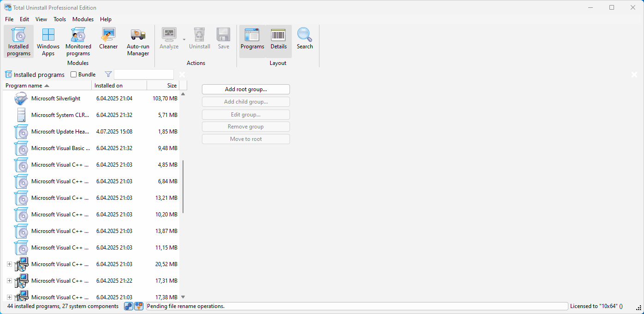Select the Installed programs module
644x314 pixels.
(18, 41)
